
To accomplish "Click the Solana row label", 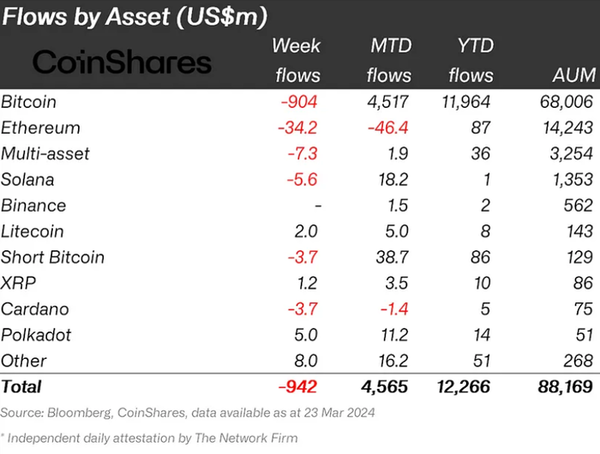I will click(x=28, y=180).
